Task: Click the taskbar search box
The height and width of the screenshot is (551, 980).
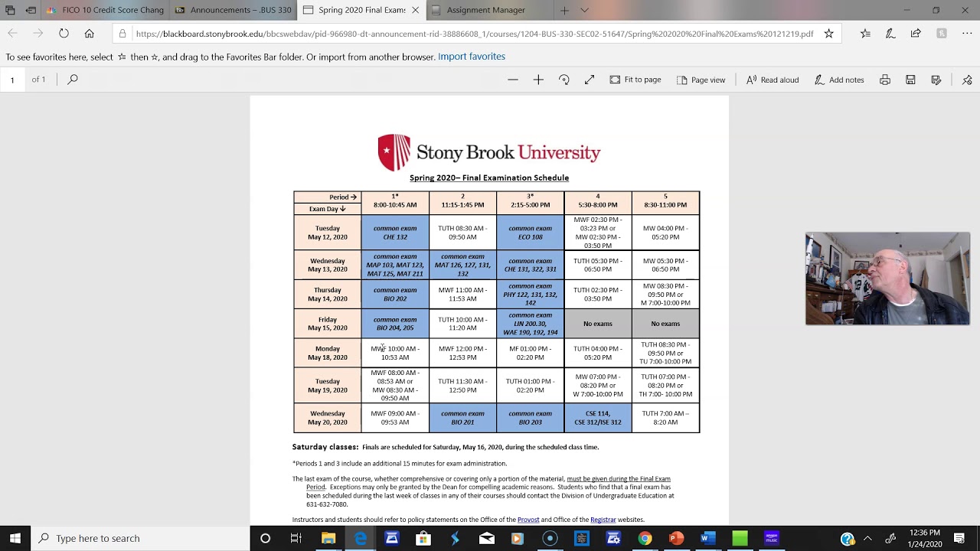Action: tap(140, 538)
